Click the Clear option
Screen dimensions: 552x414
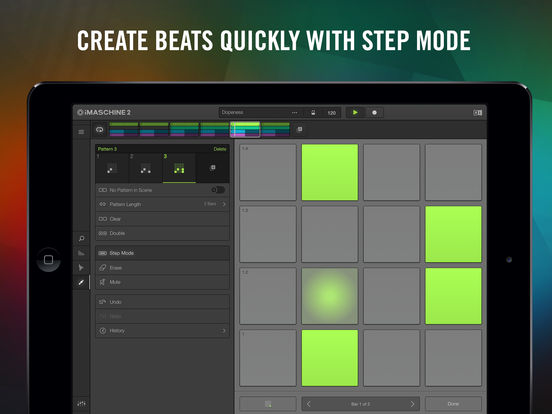pos(162,219)
